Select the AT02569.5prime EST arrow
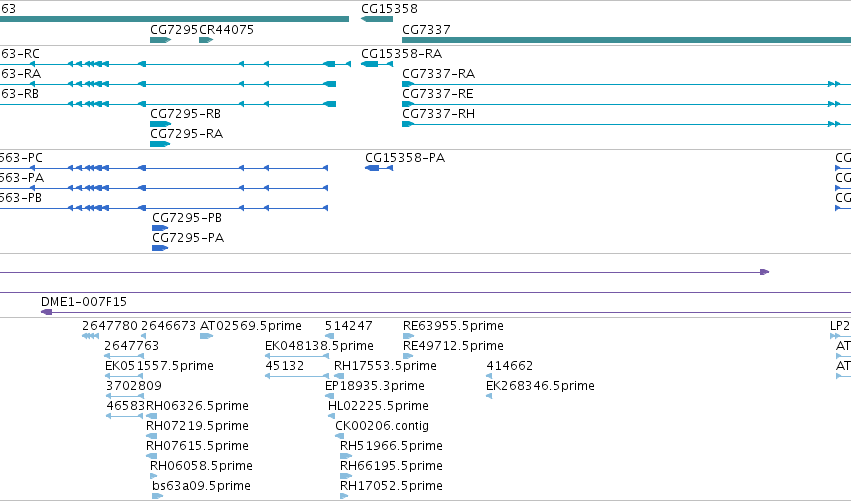This screenshot has height=501, width=851. click(206, 337)
